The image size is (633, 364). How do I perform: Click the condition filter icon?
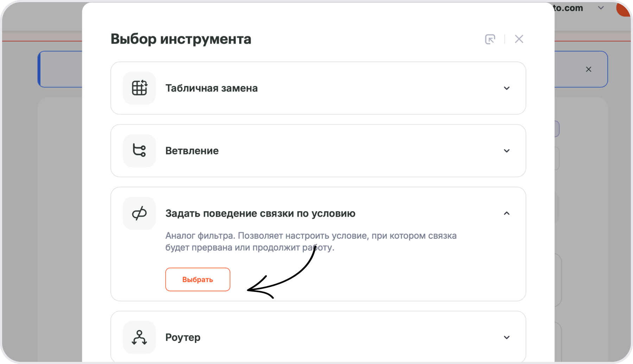point(139,213)
